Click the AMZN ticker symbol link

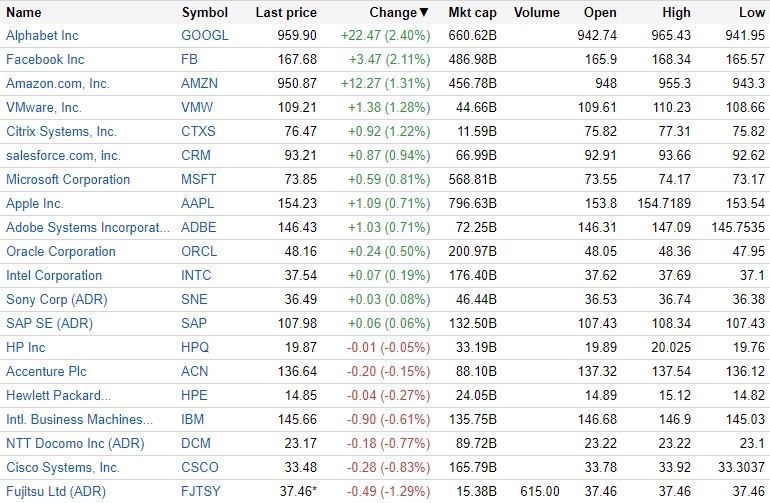click(200, 83)
